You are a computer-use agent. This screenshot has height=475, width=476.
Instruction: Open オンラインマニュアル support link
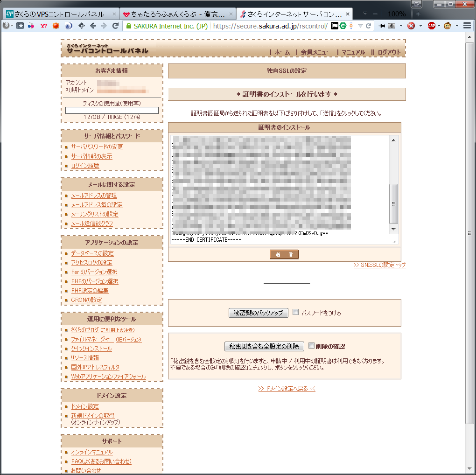coord(91,452)
